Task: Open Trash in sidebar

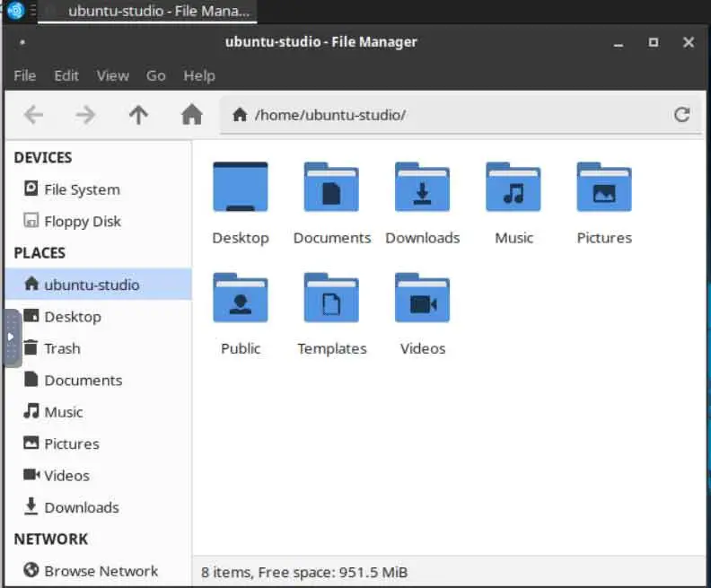Action: (99, 348)
